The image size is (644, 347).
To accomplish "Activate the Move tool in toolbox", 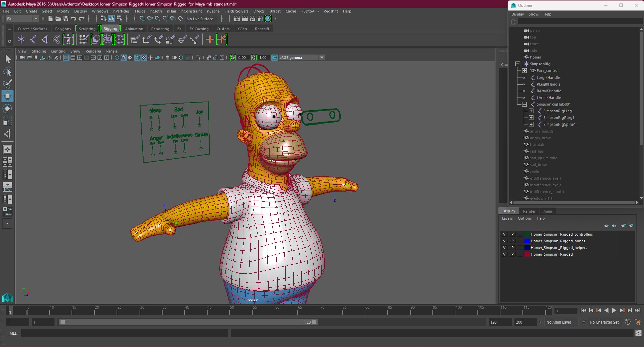I will point(7,96).
